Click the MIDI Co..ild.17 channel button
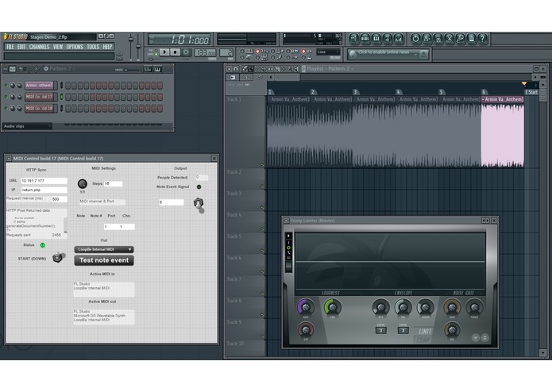This screenshot has height=392, width=552. click(39, 97)
